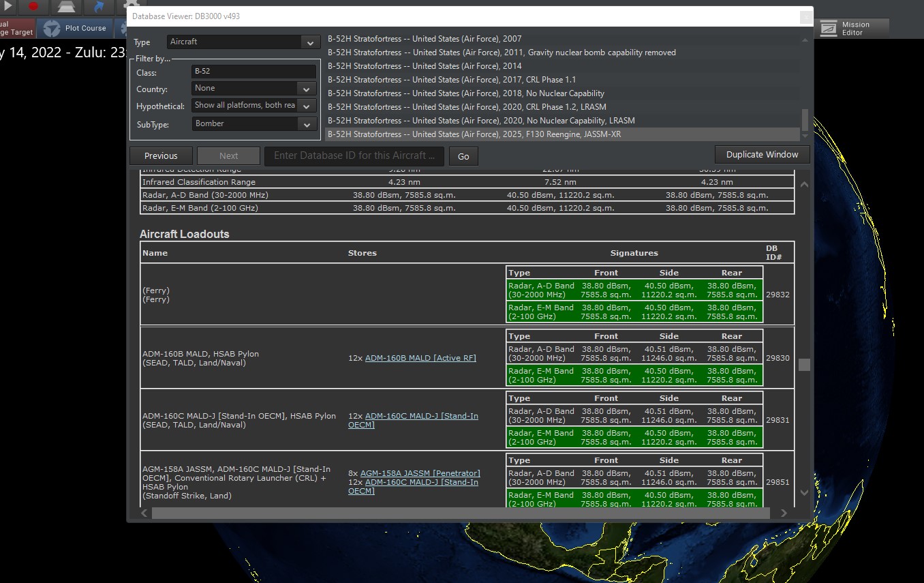This screenshot has height=583, width=924.
Task: Click the horizontal scrollbar right arrow
Action: point(784,513)
